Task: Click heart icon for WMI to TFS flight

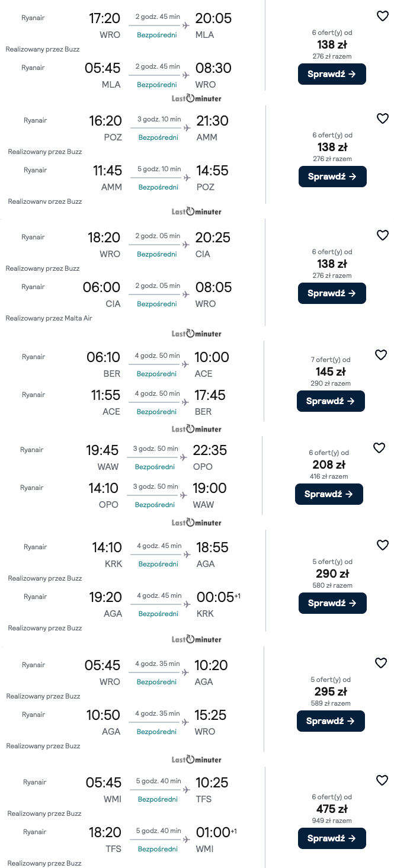Action: click(383, 780)
